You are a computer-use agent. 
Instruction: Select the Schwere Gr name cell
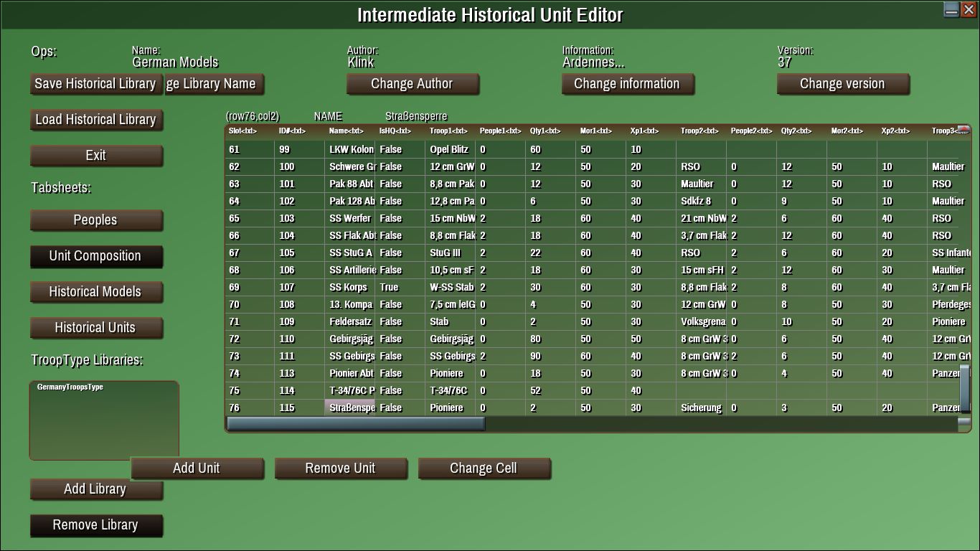tap(350, 166)
